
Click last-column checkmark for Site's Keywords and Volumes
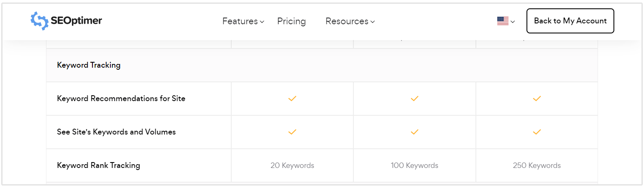pyautogui.click(x=537, y=132)
